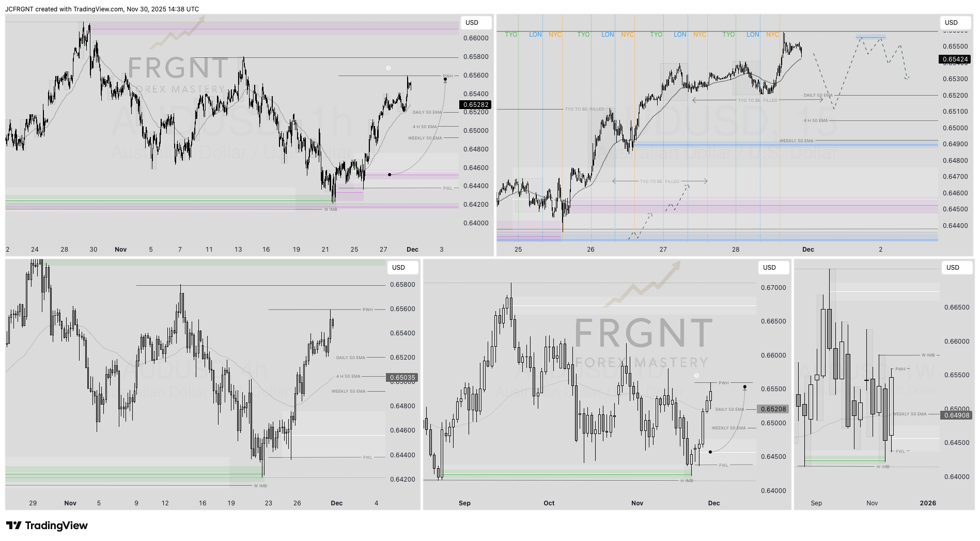The image size is (980, 541).
Task: Select the gray 0.65208 price tag
Action: 773,409
